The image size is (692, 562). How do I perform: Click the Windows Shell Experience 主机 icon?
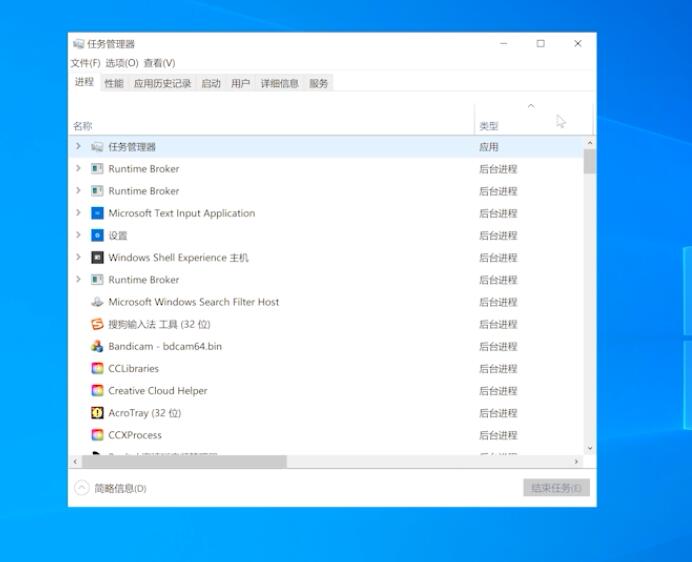[x=97, y=257]
